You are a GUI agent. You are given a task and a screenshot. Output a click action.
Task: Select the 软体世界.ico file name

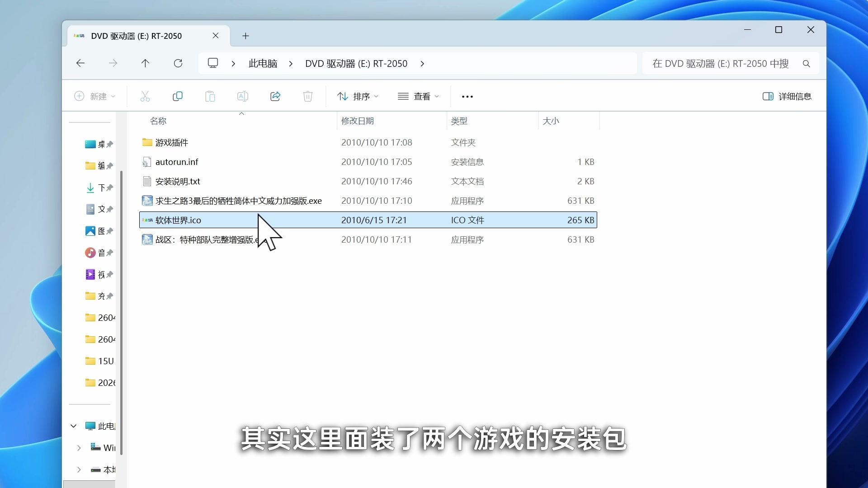click(178, 220)
